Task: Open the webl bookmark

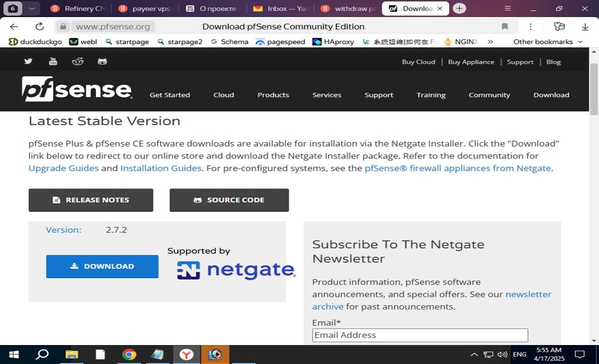Action: coord(83,42)
